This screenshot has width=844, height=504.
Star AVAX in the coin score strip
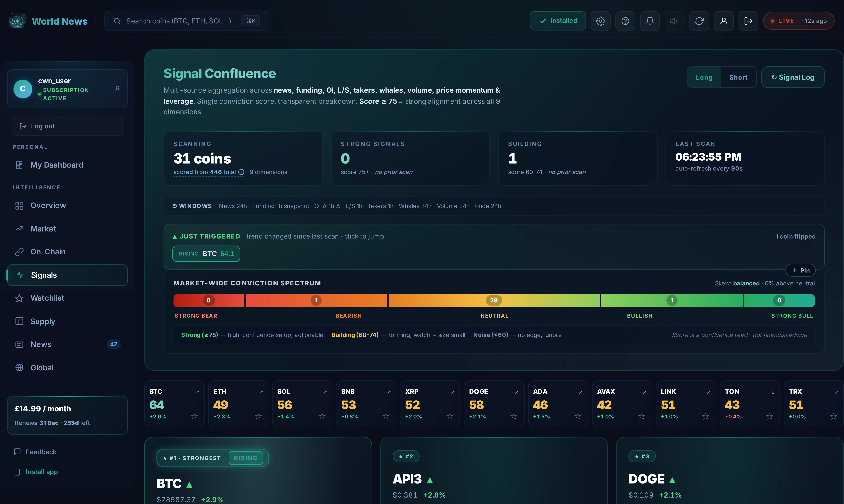(642, 416)
